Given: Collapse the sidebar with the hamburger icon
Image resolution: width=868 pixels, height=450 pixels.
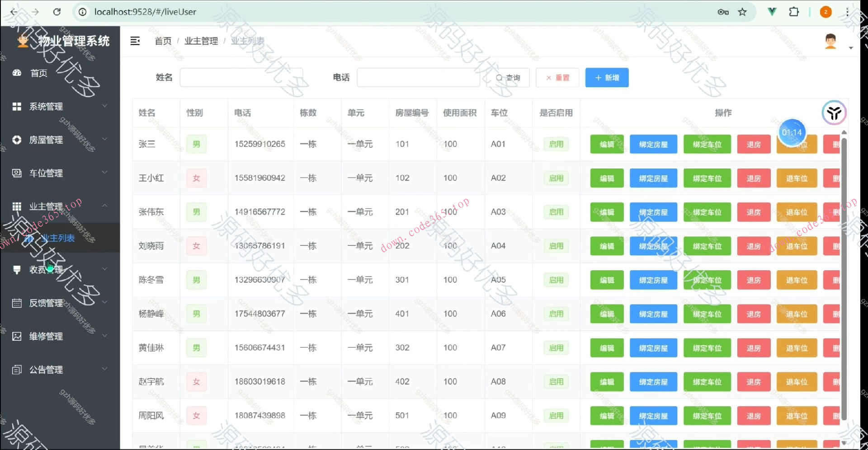Looking at the screenshot, I should pyautogui.click(x=135, y=41).
